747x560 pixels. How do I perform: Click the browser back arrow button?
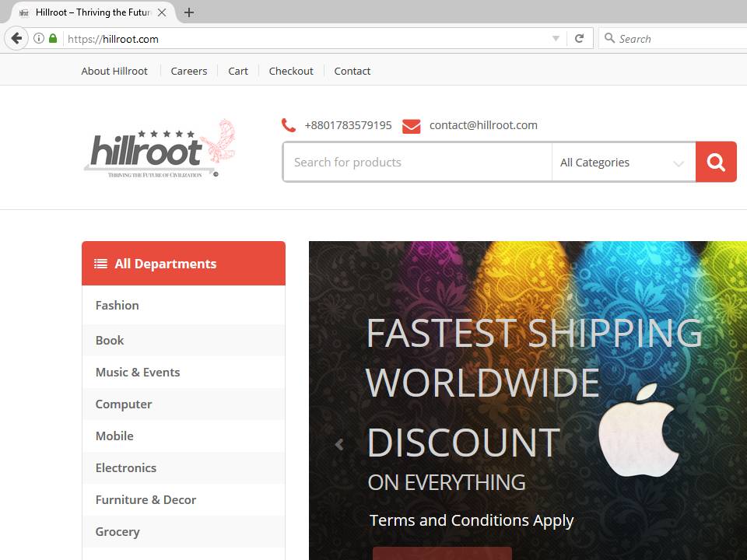[x=16, y=38]
